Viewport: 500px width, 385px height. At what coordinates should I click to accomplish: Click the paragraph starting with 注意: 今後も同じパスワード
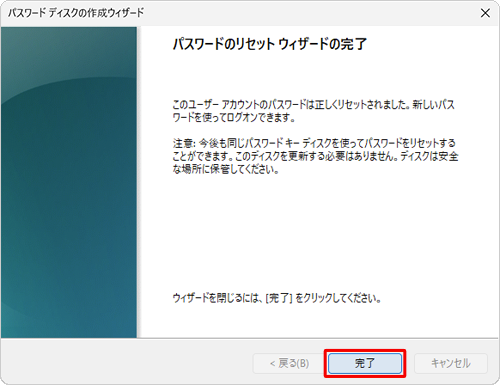(315, 156)
